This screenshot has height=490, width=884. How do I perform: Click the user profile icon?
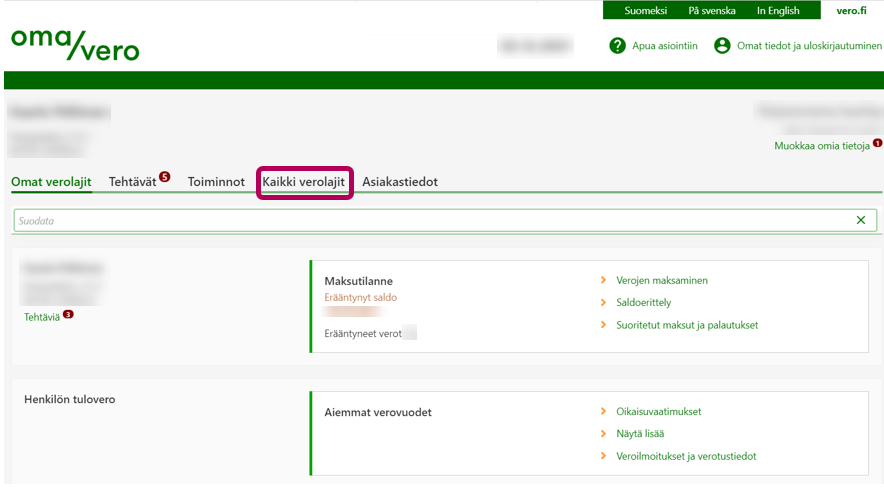tap(722, 46)
